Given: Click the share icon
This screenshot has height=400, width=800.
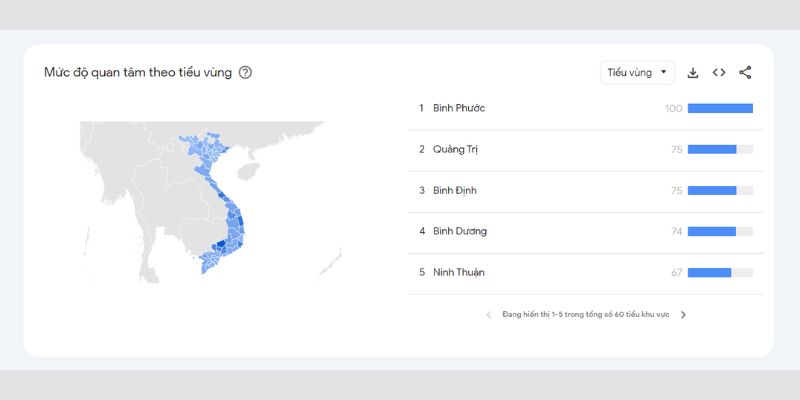Looking at the screenshot, I should pyautogui.click(x=745, y=72).
